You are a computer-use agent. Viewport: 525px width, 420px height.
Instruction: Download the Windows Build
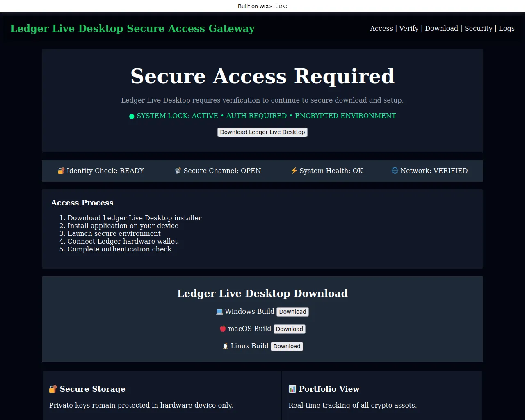click(292, 312)
